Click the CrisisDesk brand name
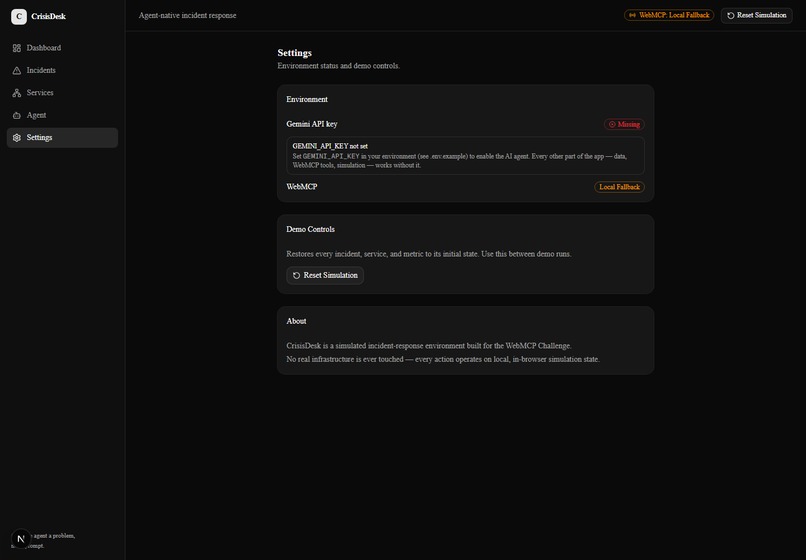The width and height of the screenshot is (806, 560). [48, 16]
